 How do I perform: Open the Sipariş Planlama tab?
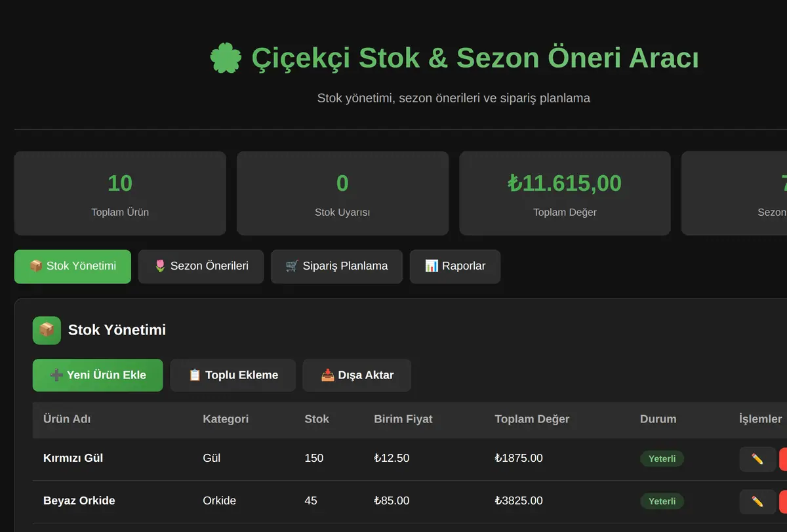(336, 266)
